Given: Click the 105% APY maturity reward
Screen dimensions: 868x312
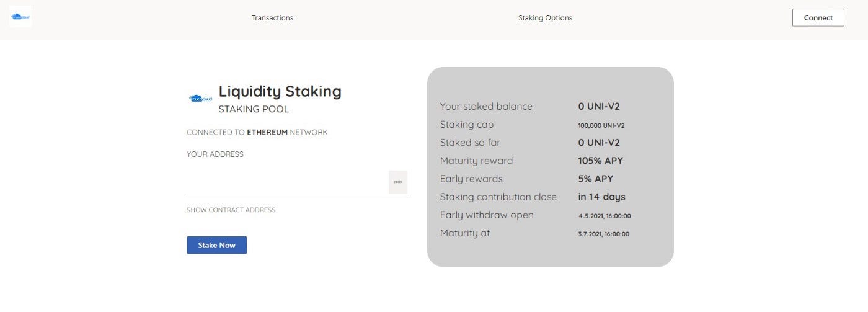Looking at the screenshot, I should (x=600, y=161).
